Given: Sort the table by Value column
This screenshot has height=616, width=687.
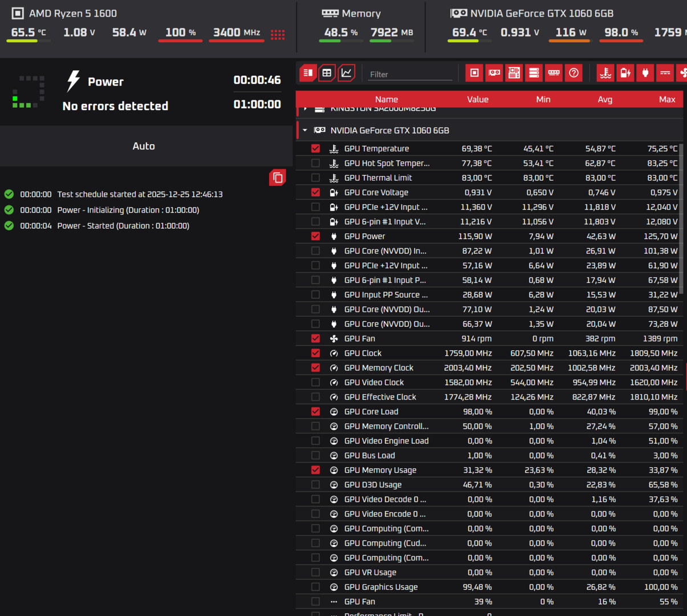Looking at the screenshot, I should point(478,99).
